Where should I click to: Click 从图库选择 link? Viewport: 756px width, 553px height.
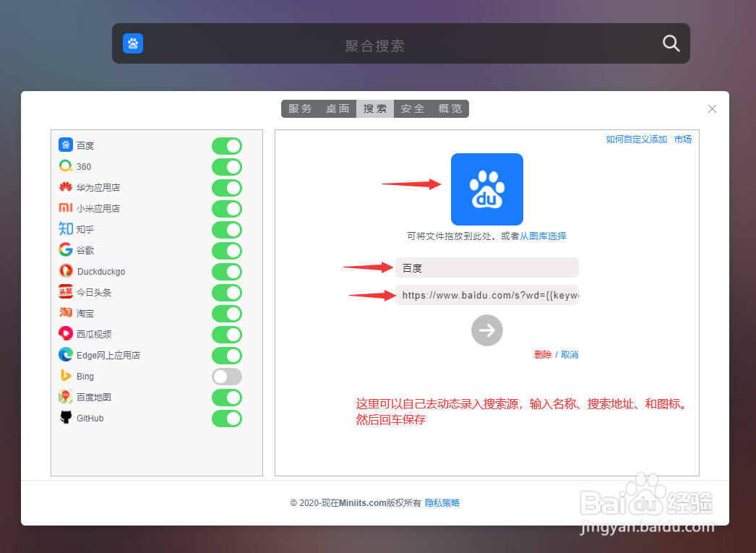click(x=543, y=236)
